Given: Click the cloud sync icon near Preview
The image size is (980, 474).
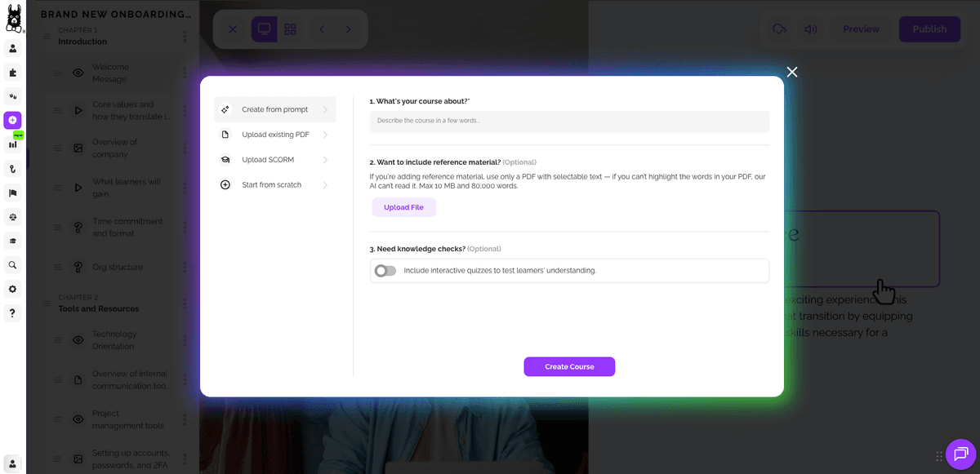Looking at the screenshot, I should [778, 29].
